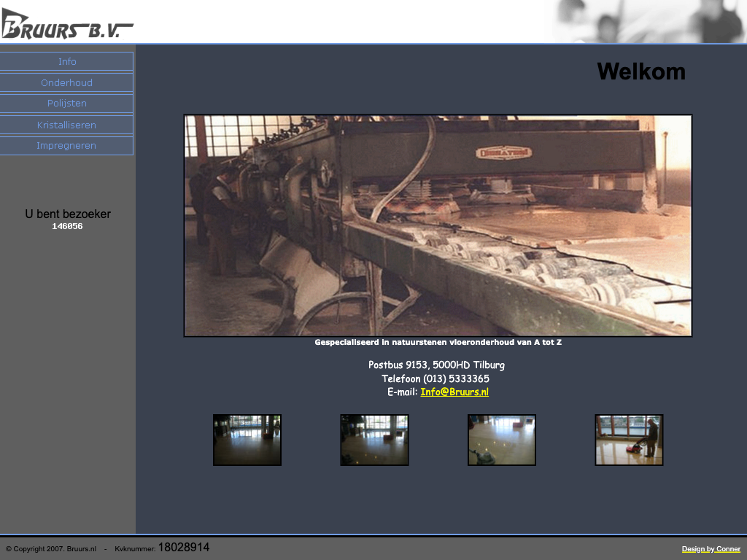Click the Telefoon (013) 5333365 line
This screenshot has height=560, width=747.
click(436, 378)
